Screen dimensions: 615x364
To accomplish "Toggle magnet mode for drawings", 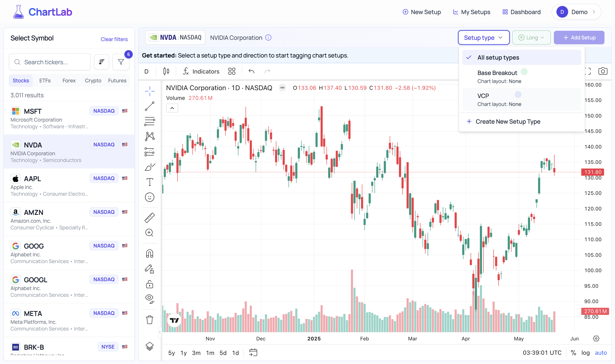I will 149,253.
